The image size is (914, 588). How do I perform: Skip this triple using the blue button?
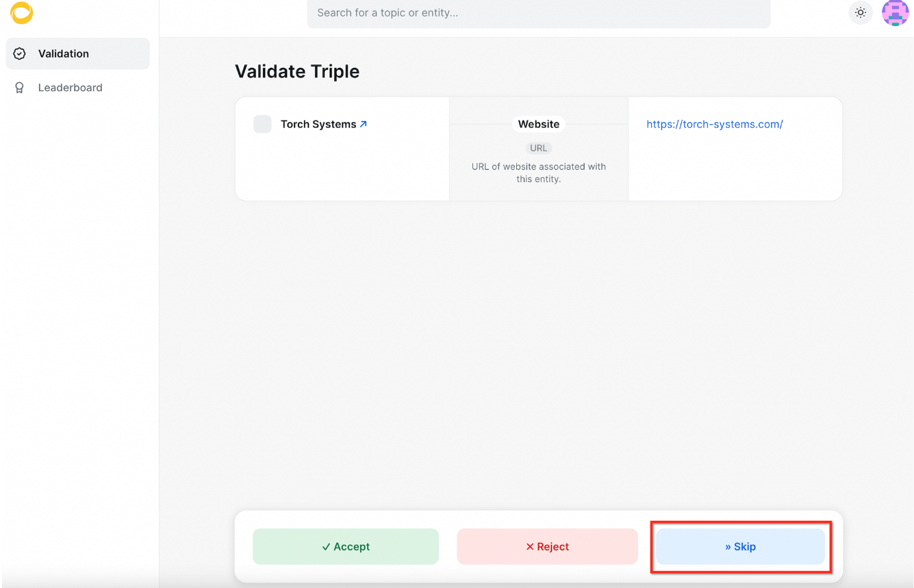(740, 546)
